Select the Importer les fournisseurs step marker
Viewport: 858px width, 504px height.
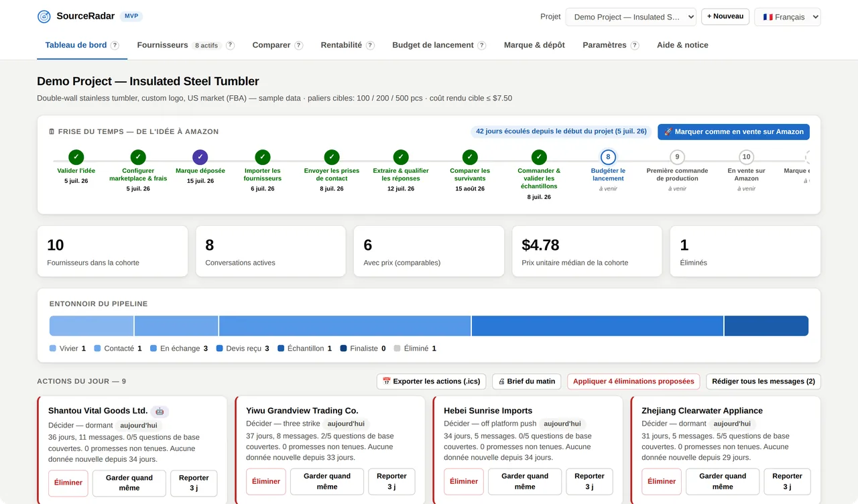[x=263, y=157]
